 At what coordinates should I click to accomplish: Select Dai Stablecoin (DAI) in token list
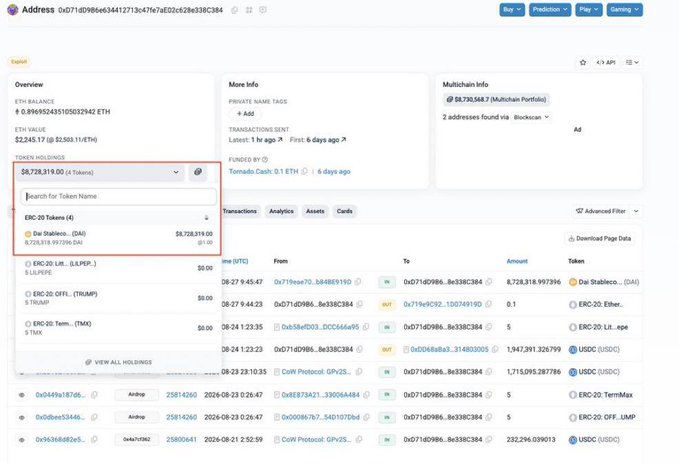pyautogui.click(x=118, y=238)
